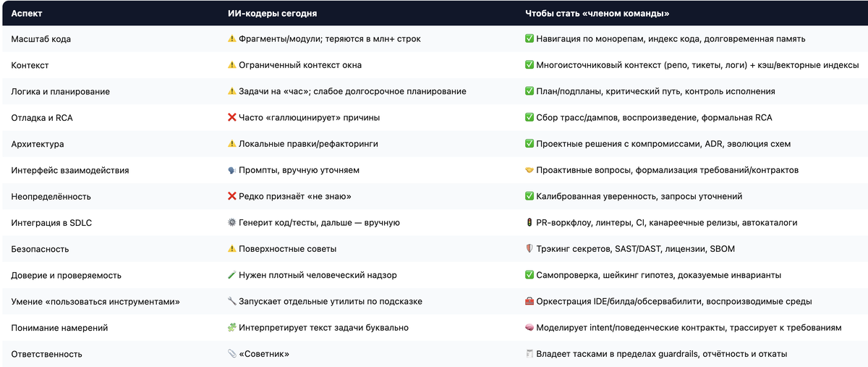Click the brain icon before «Моделирует intent»
Viewport: 868px width, 367px height.
529,328
